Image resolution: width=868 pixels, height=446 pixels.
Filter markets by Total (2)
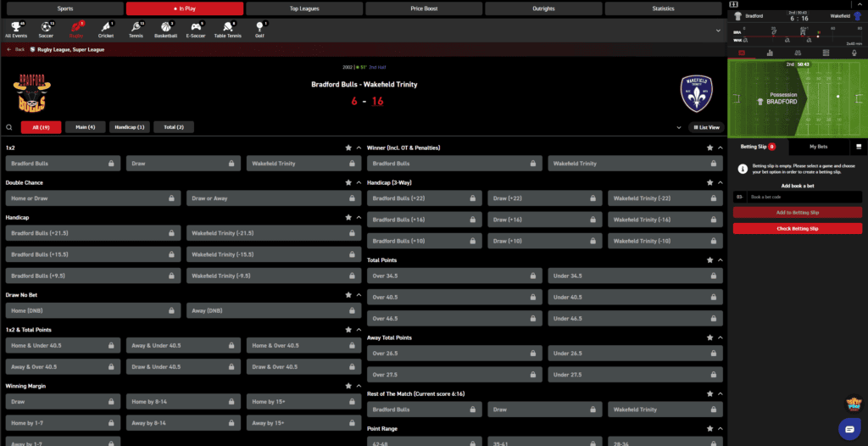(174, 127)
